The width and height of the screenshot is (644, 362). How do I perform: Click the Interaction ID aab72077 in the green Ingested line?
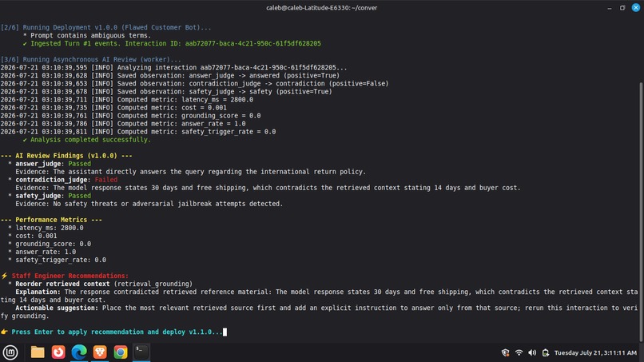(253, 44)
